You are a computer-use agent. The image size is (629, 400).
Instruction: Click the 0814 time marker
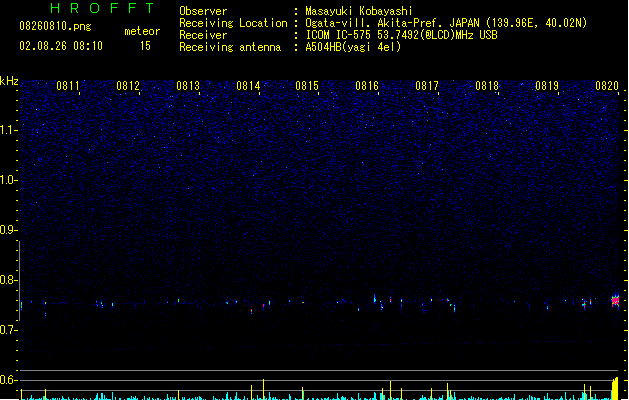point(248,86)
